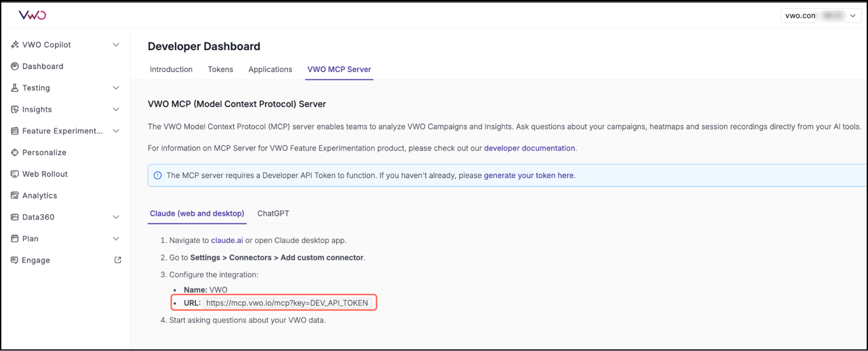Screen dimensions: 868x351
Task: Open Analytics via its sidebar icon
Action: 14,195
